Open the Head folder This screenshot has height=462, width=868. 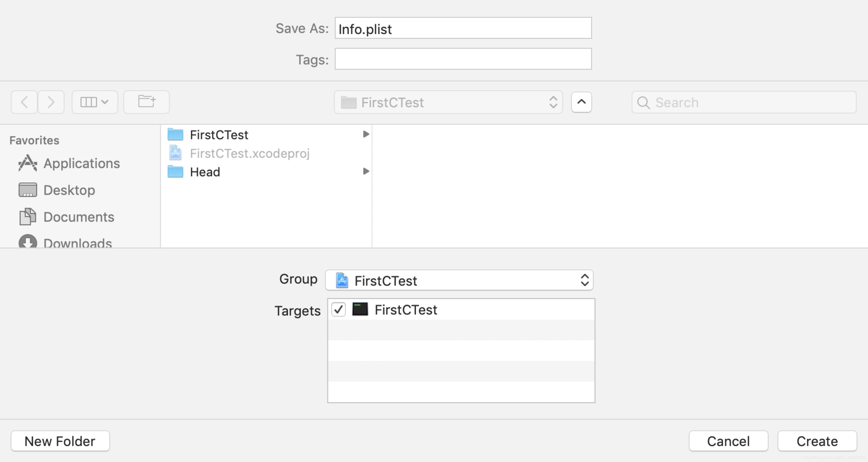point(205,172)
